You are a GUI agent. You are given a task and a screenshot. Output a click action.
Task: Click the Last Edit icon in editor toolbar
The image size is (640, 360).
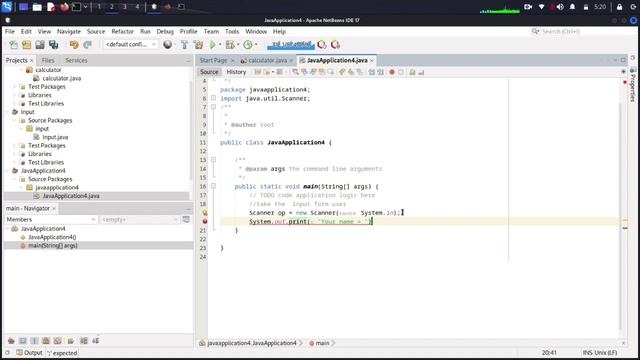(x=258, y=72)
